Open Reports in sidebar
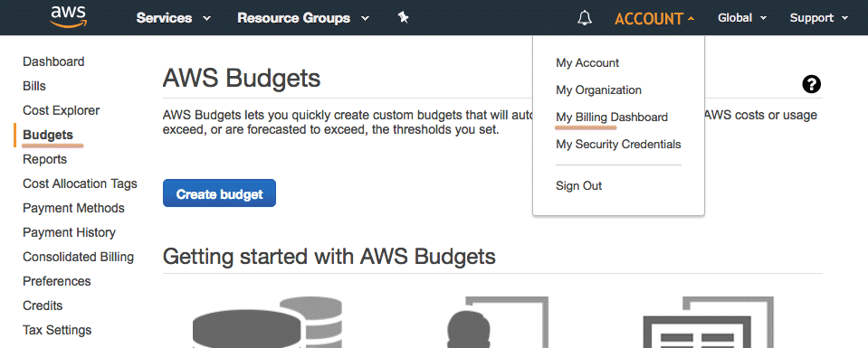The image size is (868, 348). [45, 159]
